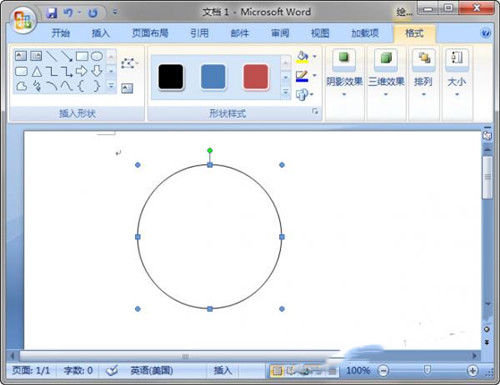Image resolution: width=500 pixels, height=385 pixels.
Task: Undo the last action
Action: tap(68, 13)
